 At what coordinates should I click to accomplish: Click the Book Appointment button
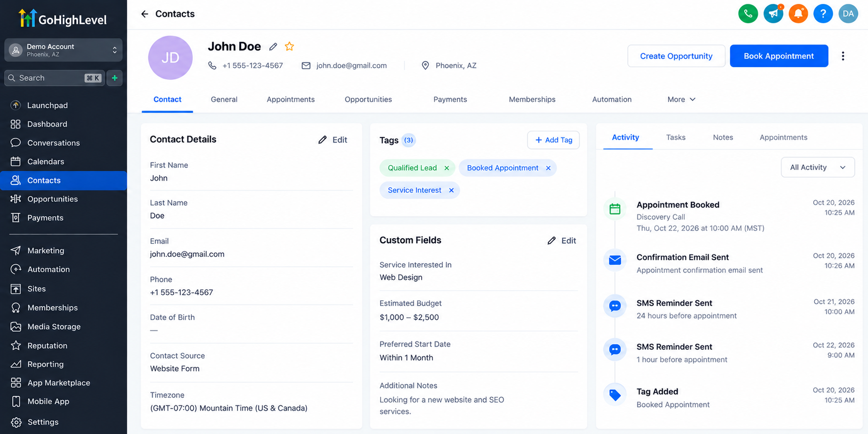click(779, 56)
